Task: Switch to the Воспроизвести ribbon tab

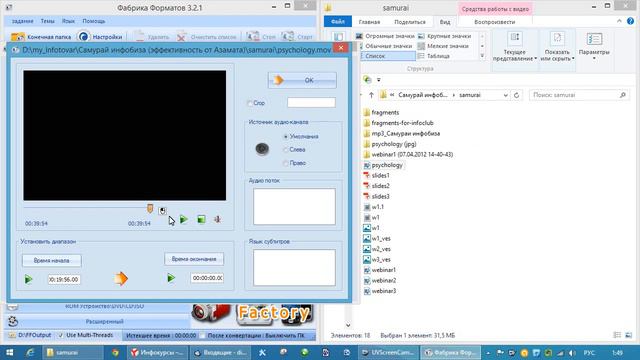Action: [x=495, y=22]
